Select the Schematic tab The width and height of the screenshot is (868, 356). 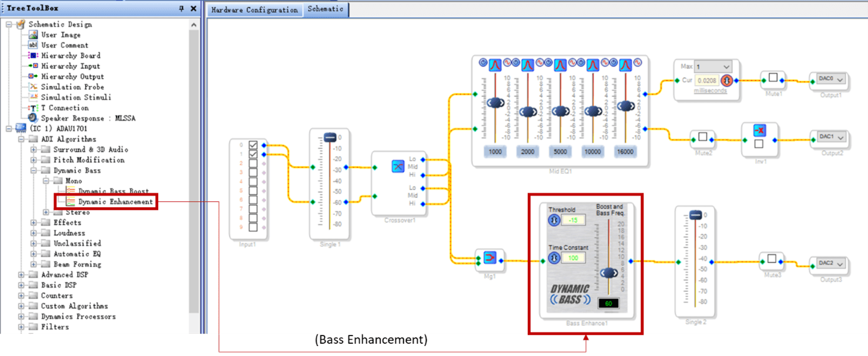[x=325, y=9]
